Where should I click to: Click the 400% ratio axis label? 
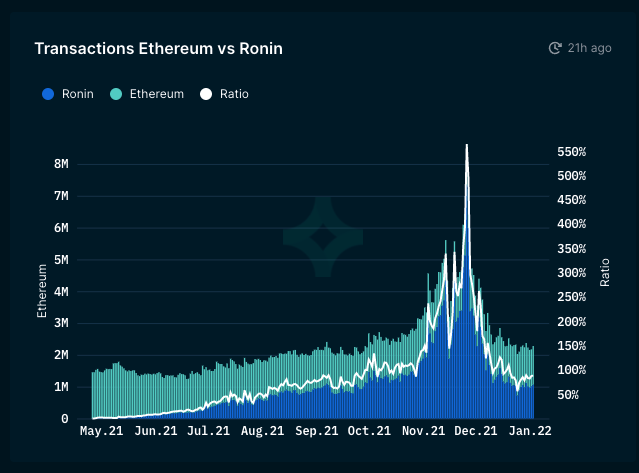[572, 224]
